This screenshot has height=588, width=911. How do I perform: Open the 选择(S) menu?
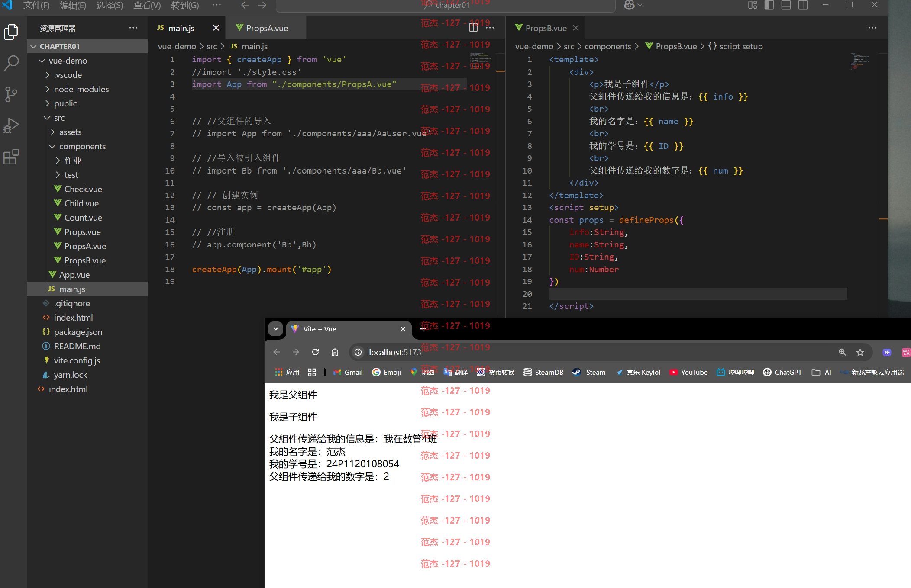click(110, 5)
